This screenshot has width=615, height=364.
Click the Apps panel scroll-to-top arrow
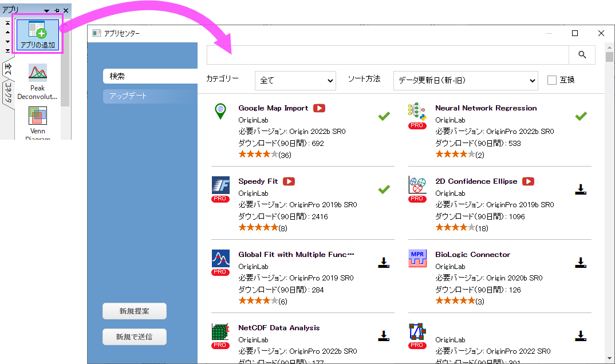point(7,23)
